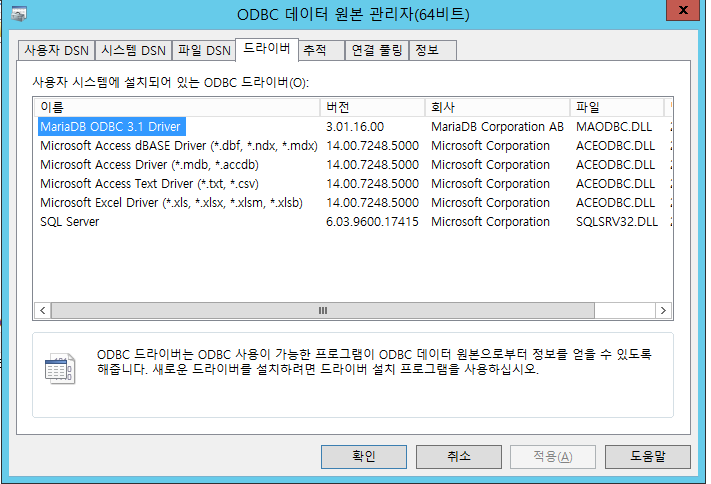Click dBASE Driver's 14.00.7248.5000 version cell

[x=372, y=146]
